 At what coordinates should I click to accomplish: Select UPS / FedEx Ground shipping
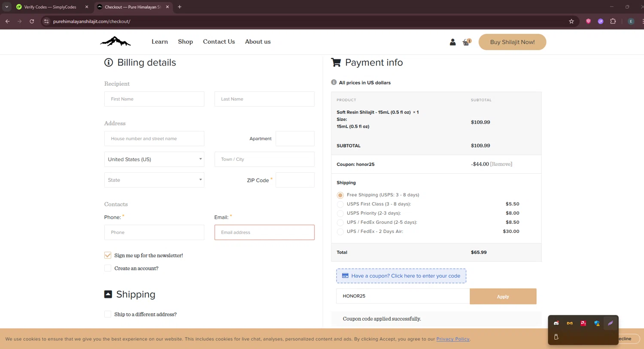(x=340, y=223)
